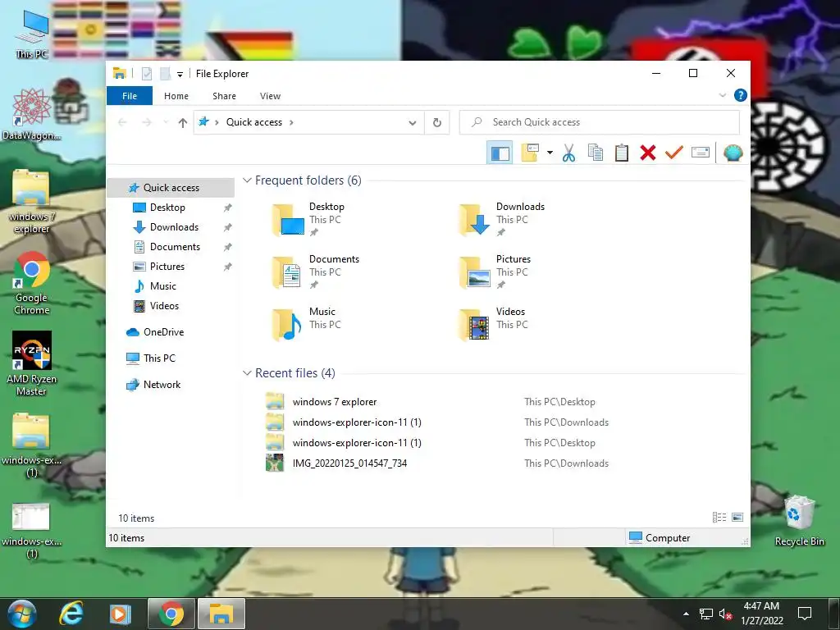
Task: Select the Downloads folder under Frequent folders
Action: 503,220
